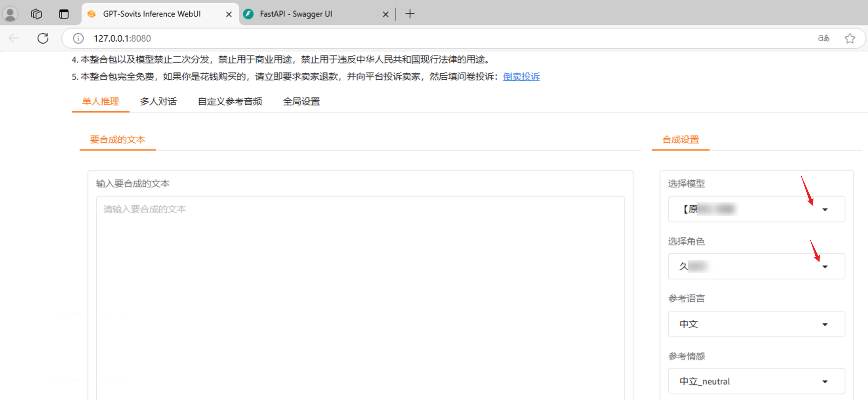
Task: Click the 倒卖投诉 hyperlink
Action: (521, 77)
